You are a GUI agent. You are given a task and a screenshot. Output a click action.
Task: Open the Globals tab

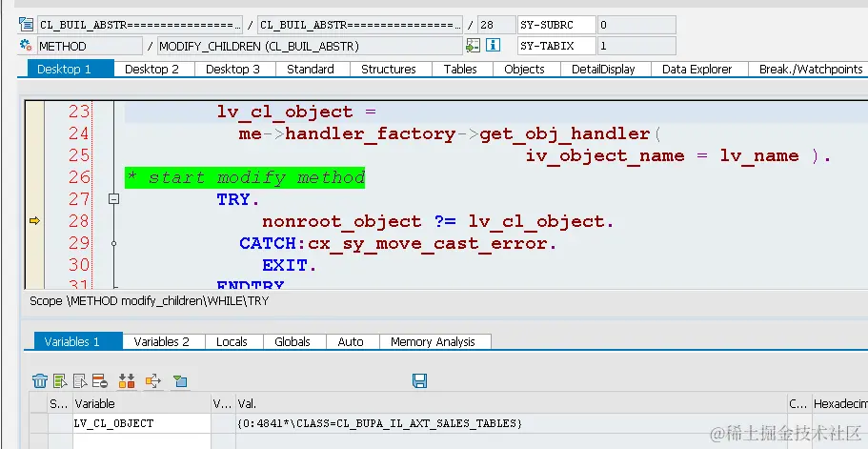pyautogui.click(x=293, y=341)
